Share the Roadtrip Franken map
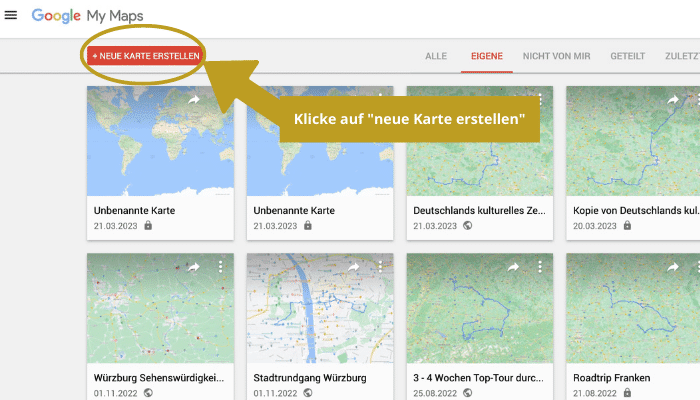The width and height of the screenshot is (700, 400). pos(673,267)
